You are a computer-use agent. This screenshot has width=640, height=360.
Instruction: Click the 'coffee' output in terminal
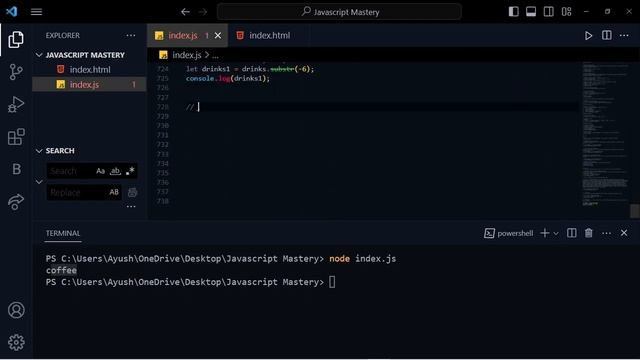(x=61, y=270)
